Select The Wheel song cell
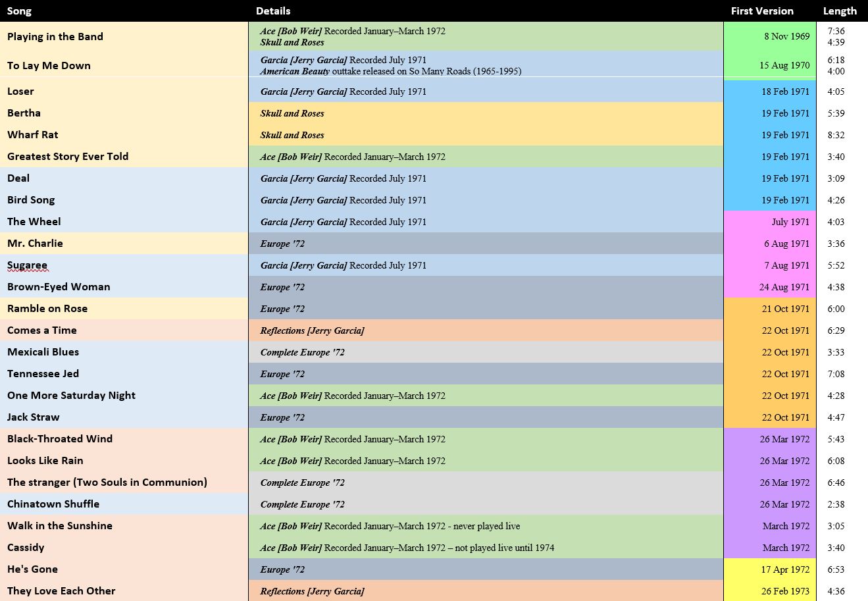868x601 pixels. (x=124, y=221)
